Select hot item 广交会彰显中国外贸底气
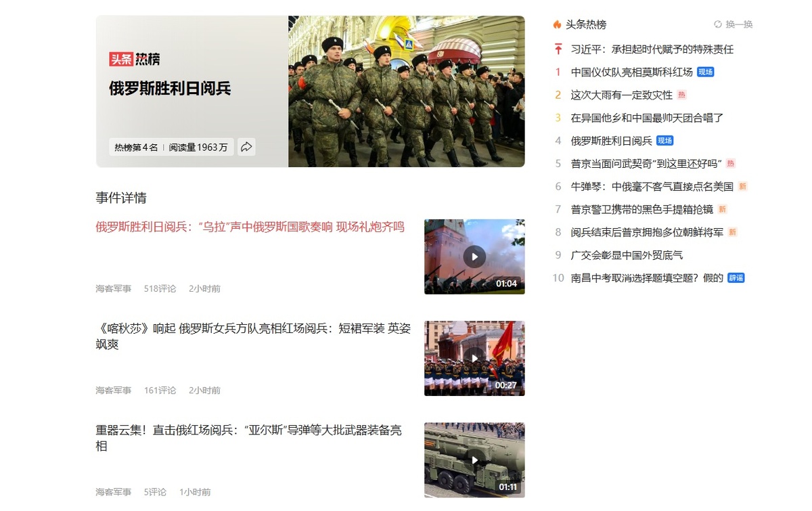 point(627,255)
